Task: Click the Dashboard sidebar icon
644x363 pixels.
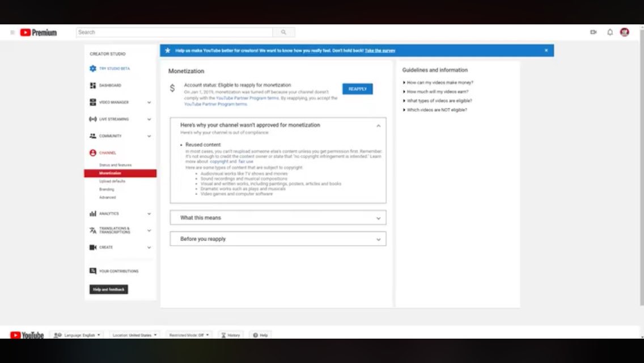Action: pos(93,86)
